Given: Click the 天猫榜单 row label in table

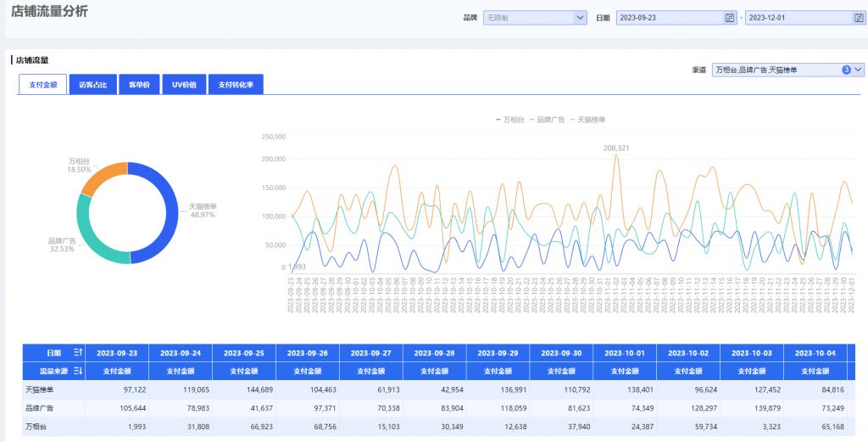Looking at the screenshot, I should 39,390.
